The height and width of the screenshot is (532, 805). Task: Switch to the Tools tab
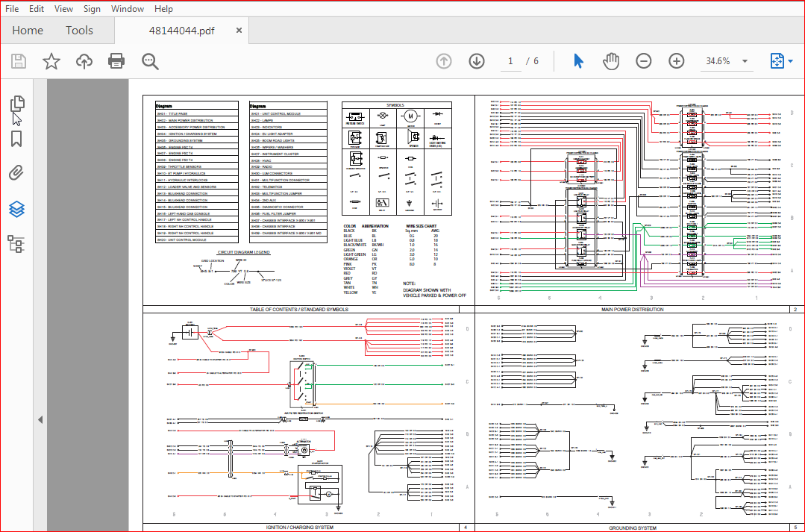click(79, 31)
